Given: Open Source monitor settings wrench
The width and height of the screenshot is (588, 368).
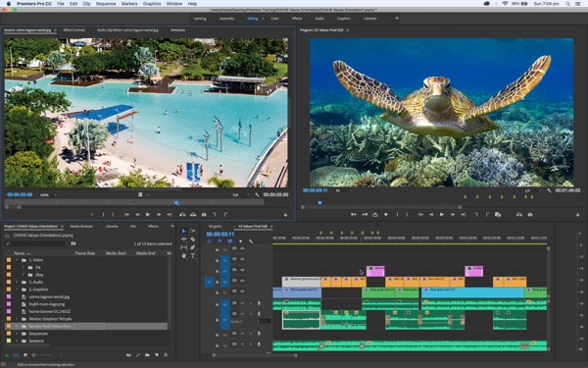Looking at the screenshot, I should coord(257,195).
